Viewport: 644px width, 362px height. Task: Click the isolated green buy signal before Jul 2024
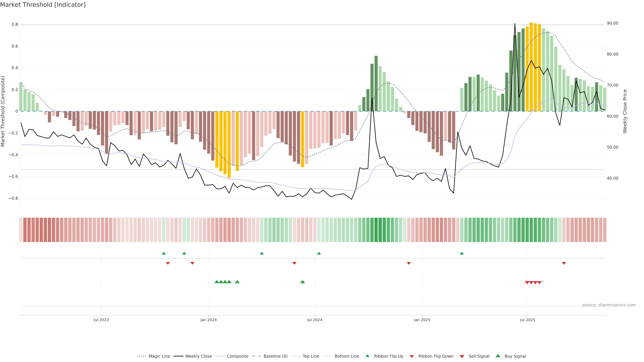pos(303,282)
